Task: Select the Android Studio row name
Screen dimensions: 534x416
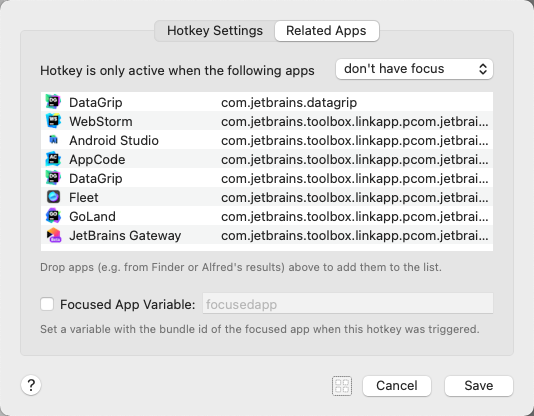Action: coord(114,141)
